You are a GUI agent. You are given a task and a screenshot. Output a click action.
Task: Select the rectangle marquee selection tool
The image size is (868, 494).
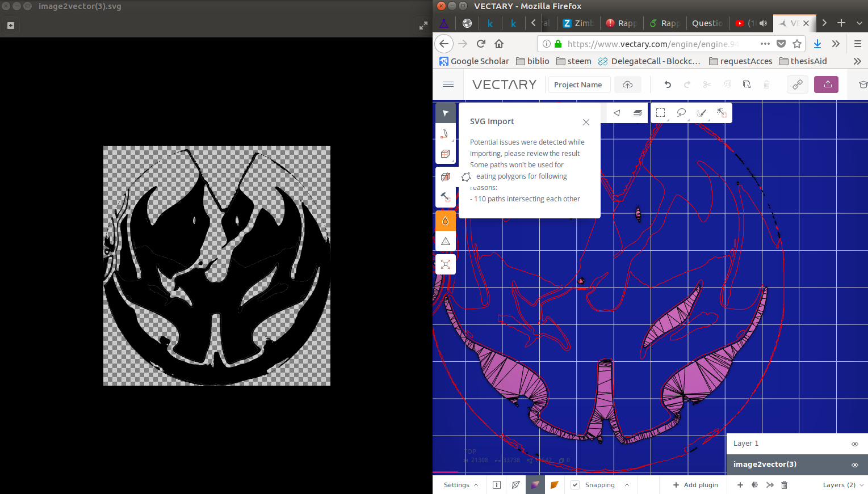(660, 113)
